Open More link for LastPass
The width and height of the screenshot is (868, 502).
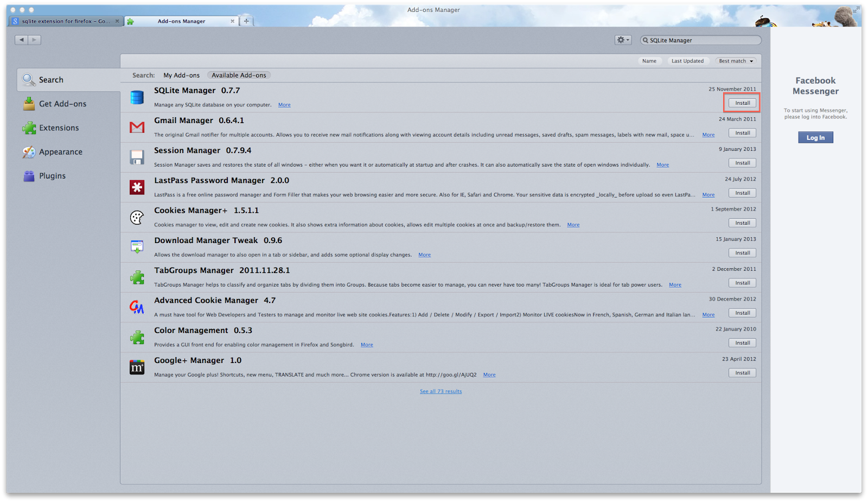(x=709, y=195)
